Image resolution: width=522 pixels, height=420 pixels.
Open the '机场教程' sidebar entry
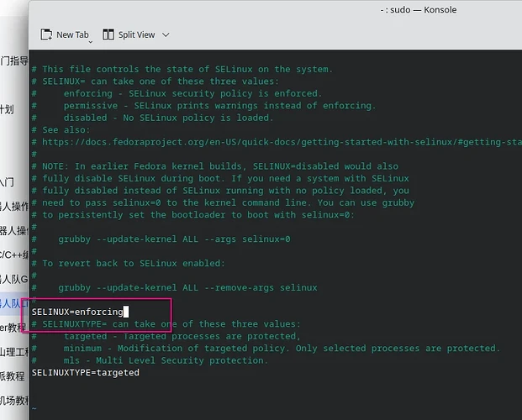pos(13,401)
